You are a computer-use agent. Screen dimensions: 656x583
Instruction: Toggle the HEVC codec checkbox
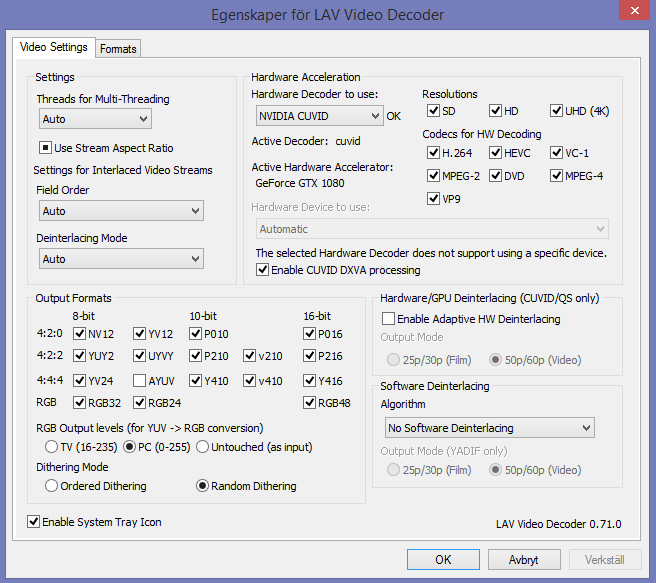495,153
